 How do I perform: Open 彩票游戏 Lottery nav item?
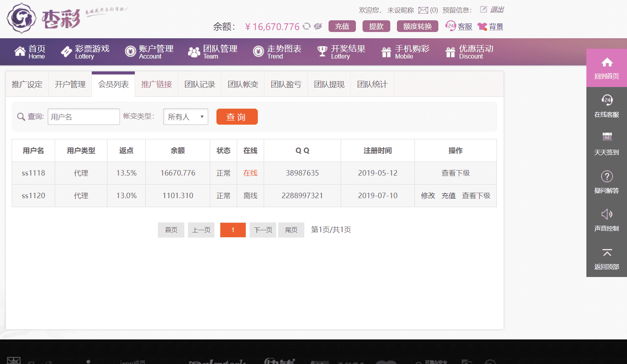(85, 51)
